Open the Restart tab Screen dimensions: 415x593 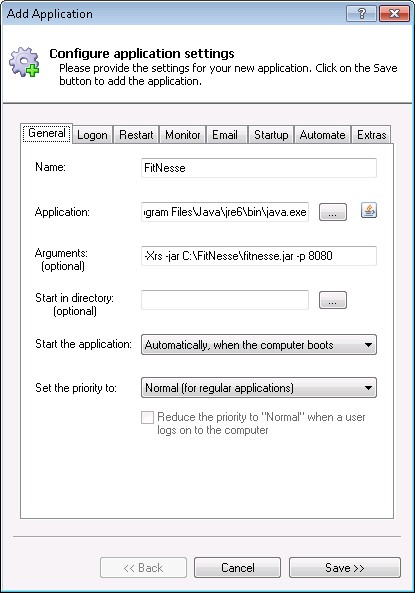136,135
